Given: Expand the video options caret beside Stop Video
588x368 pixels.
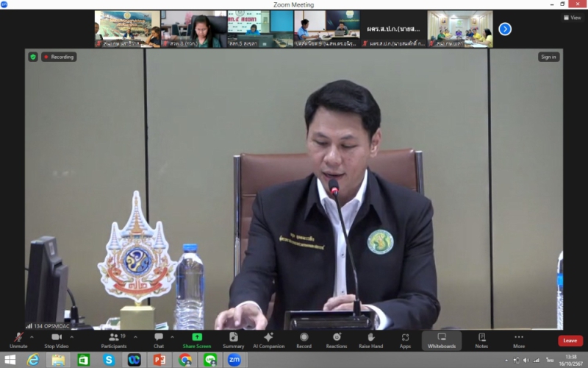Looking at the screenshot, I should 71,337.
